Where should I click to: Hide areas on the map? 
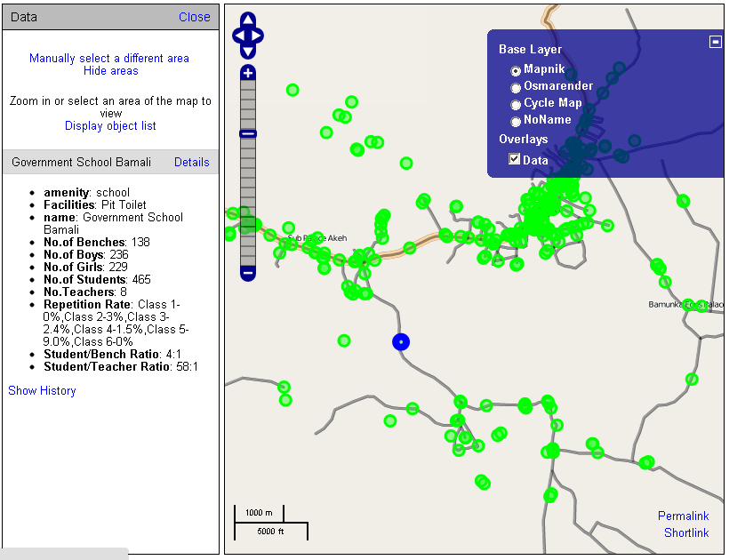(x=110, y=71)
